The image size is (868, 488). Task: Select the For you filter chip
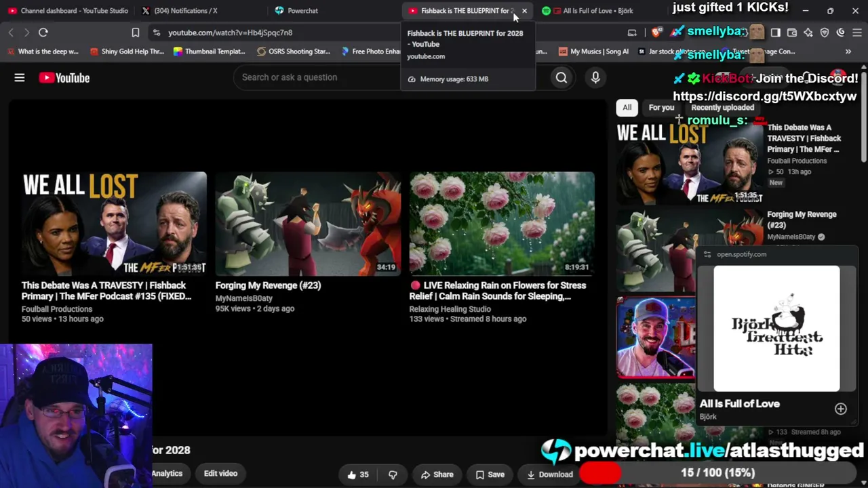pyautogui.click(x=661, y=108)
